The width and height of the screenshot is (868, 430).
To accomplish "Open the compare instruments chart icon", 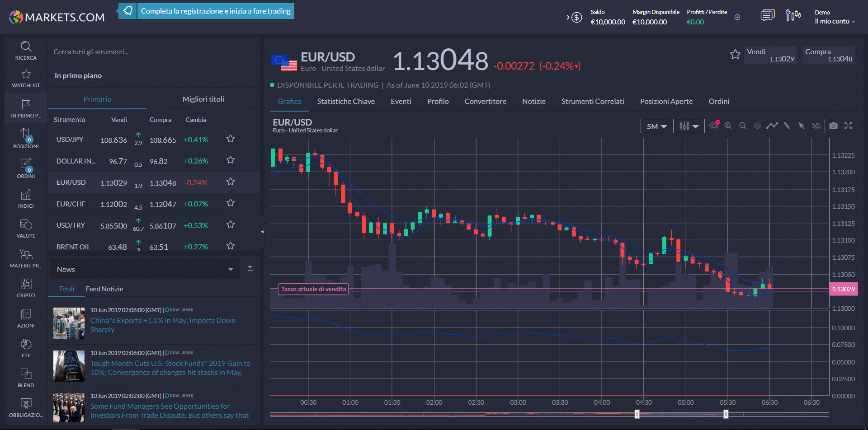I will (816, 126).
